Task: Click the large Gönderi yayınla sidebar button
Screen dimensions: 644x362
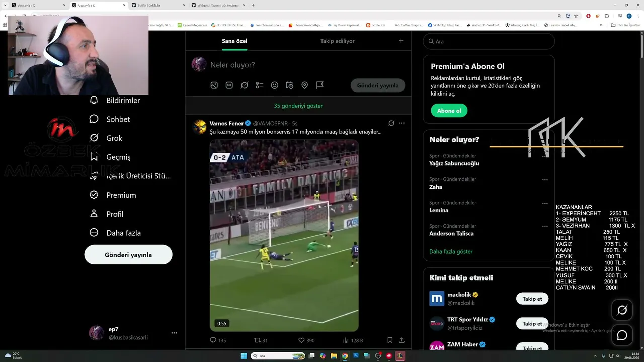Action: (x=128, y=255)
